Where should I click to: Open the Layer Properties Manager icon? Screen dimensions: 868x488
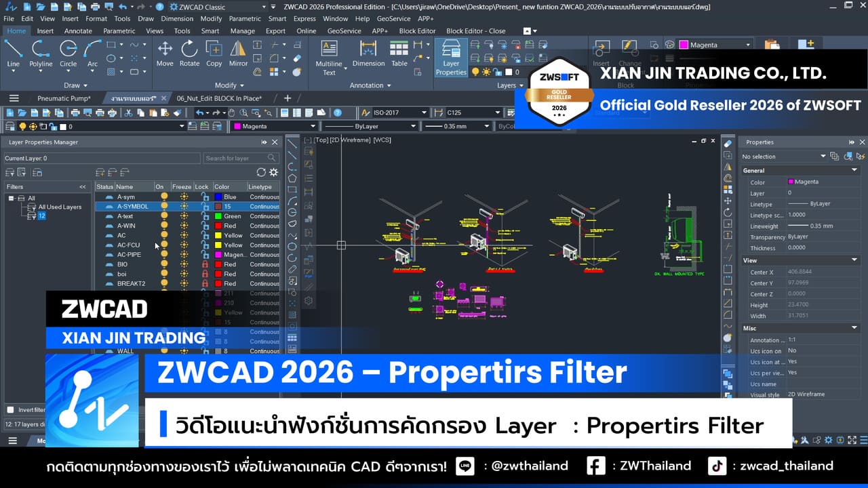click(x=450, y=54)
